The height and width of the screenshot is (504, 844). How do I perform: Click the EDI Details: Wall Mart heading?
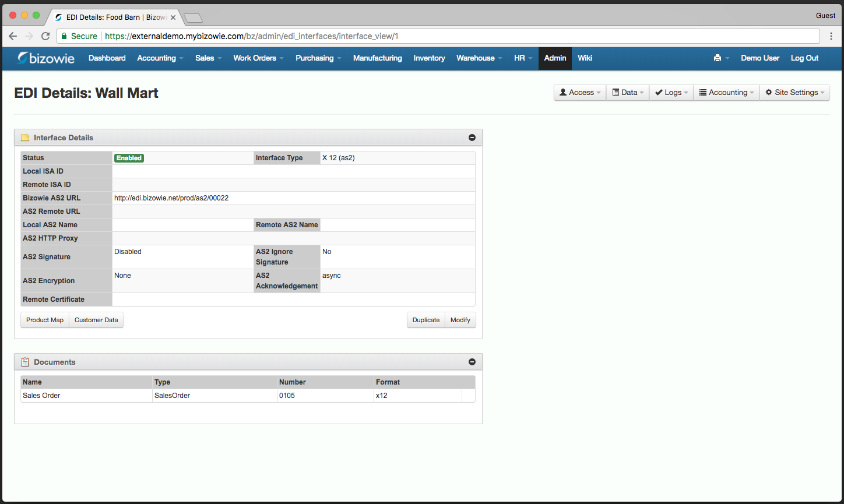coord(86,93)
